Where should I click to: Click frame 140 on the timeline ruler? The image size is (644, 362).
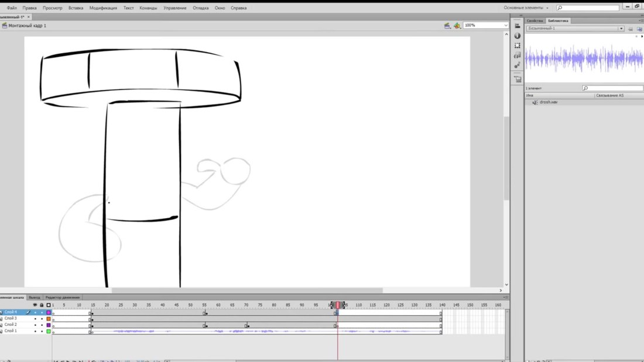tap(442, 305)
